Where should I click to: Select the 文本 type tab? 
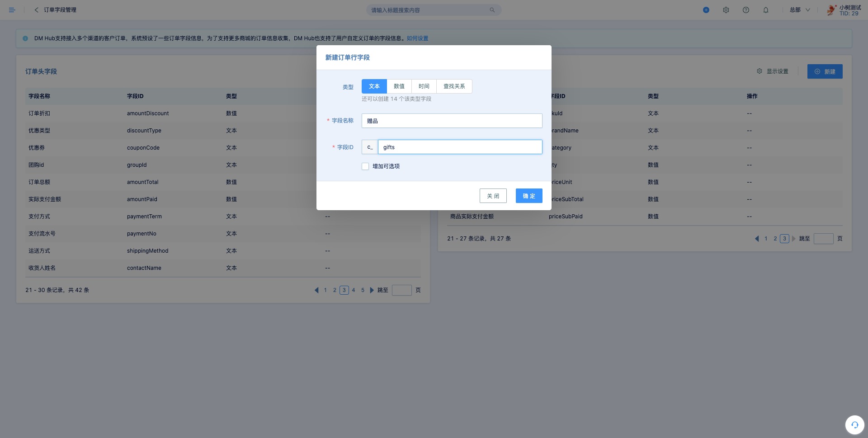click(x=374, y=86)
